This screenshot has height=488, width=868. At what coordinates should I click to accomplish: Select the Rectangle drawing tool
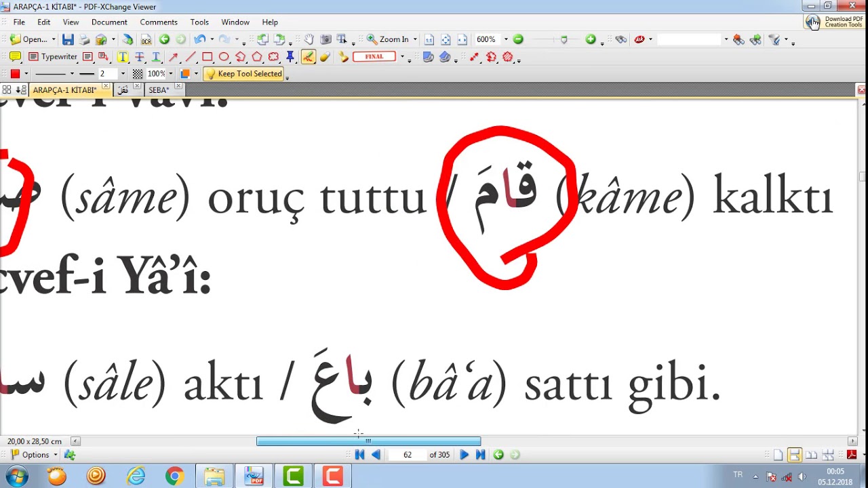pos(207,57)
